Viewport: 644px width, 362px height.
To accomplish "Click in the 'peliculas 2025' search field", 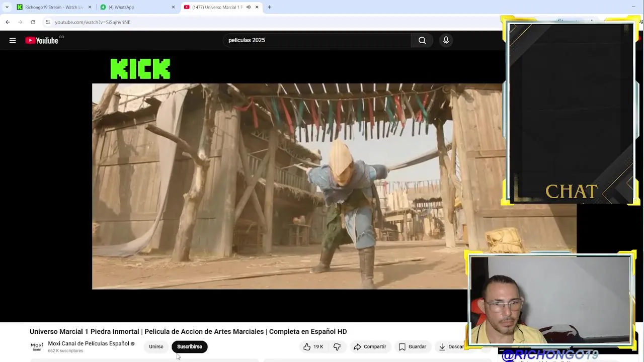I will pos(317,40).
